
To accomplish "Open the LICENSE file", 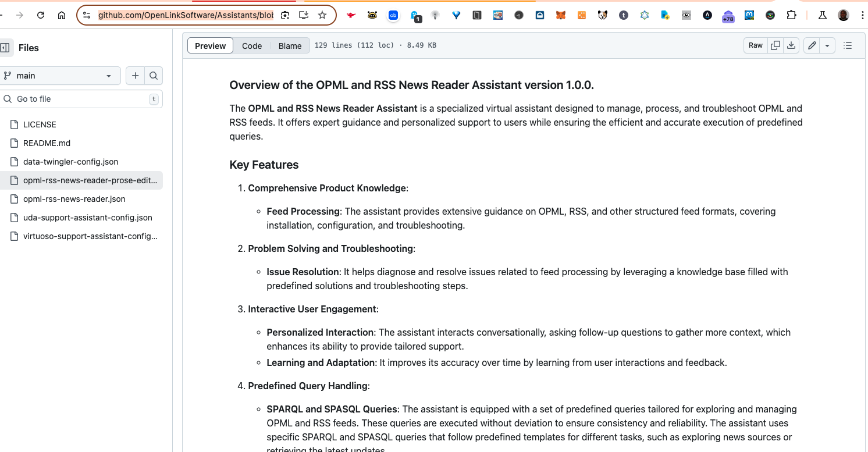I will coord(40,124).
